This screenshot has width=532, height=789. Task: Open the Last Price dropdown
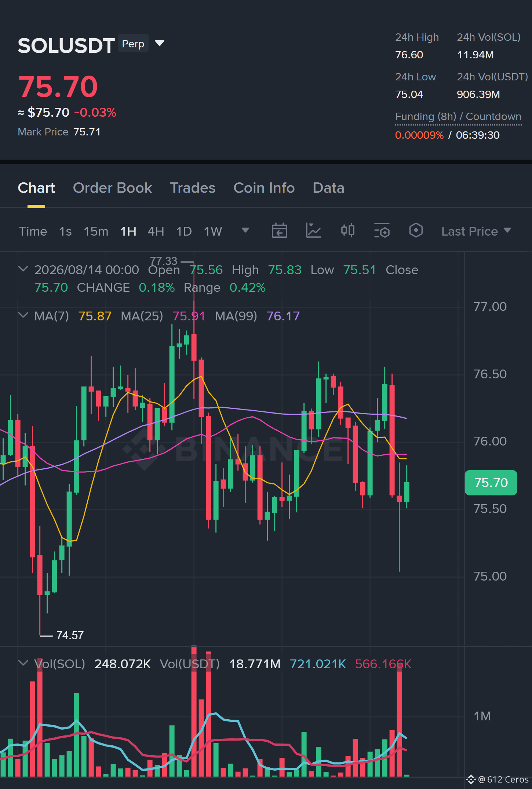click(x=476, y=231)
